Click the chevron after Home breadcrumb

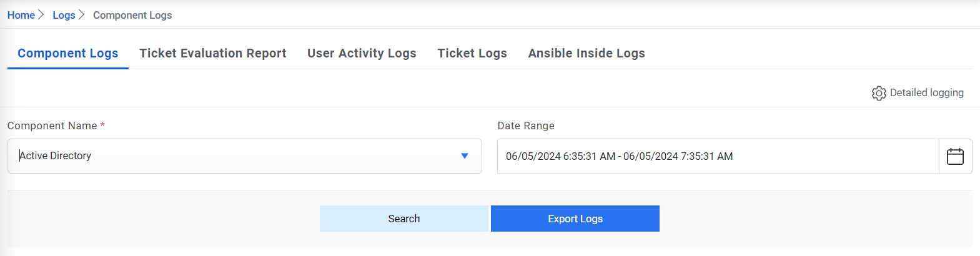tap(41, 14)
